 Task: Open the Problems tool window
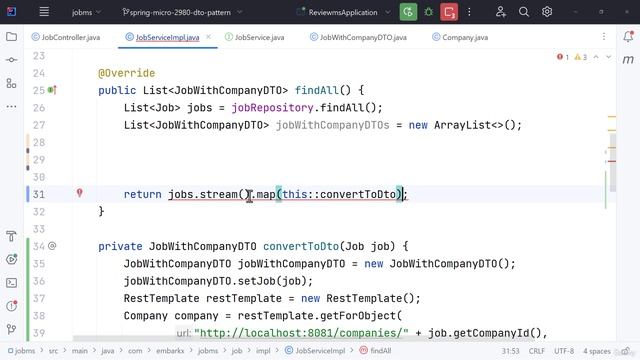click(11, 305)
